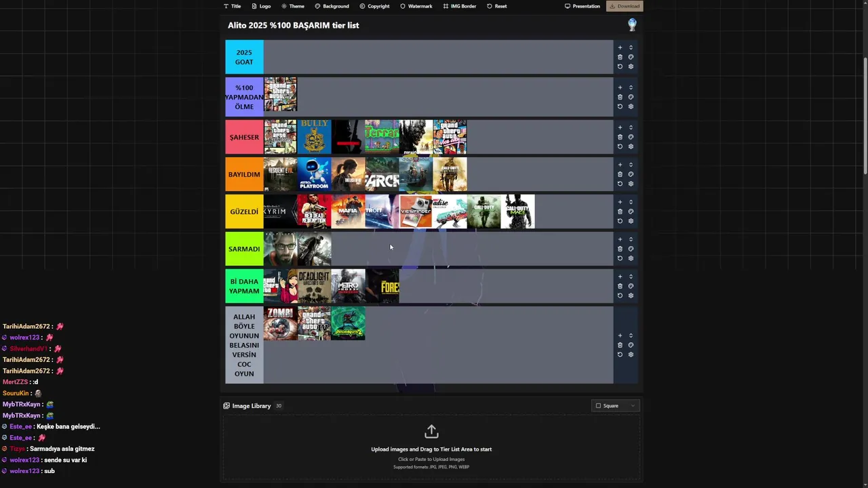Move the %100 YAPMADAN ÖLME row with arrows
This screenshot has width=868, height=488.
pyautogui.click(x=631, y=87)
